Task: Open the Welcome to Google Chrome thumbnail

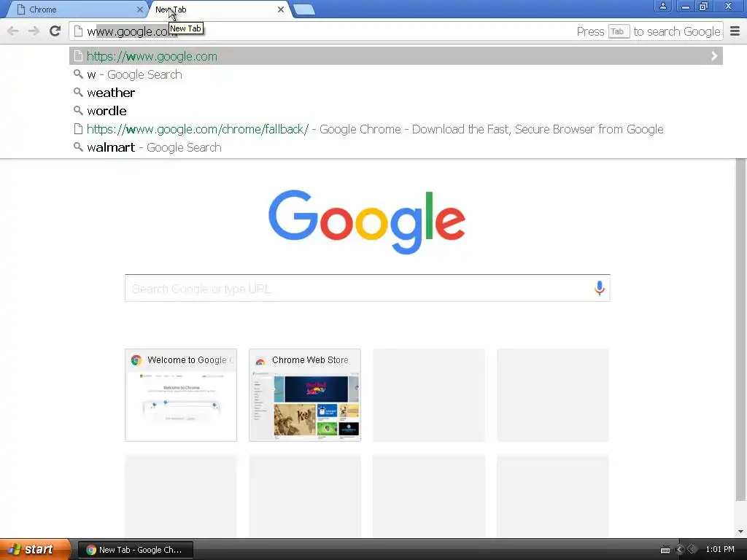Action: (181, 395)
